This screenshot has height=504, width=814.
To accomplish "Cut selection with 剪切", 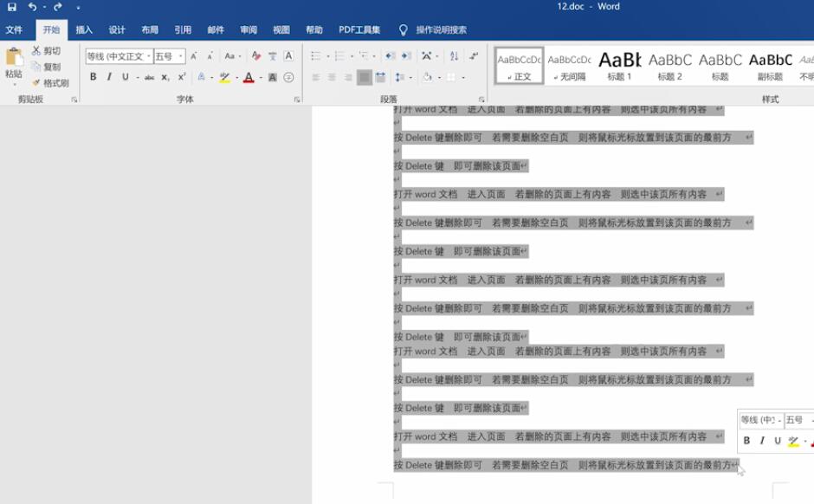I will pyautogui.click(x=46, y=51).
